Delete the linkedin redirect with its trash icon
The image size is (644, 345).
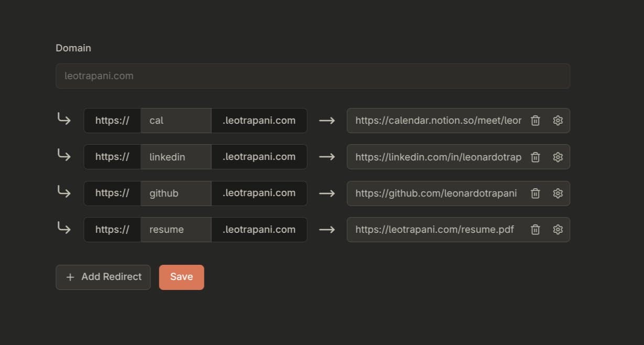pos(535,157)
